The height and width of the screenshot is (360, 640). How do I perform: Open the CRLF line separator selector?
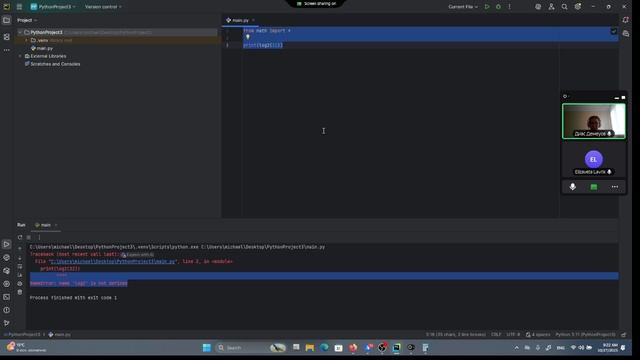click(x=496, y=335)
